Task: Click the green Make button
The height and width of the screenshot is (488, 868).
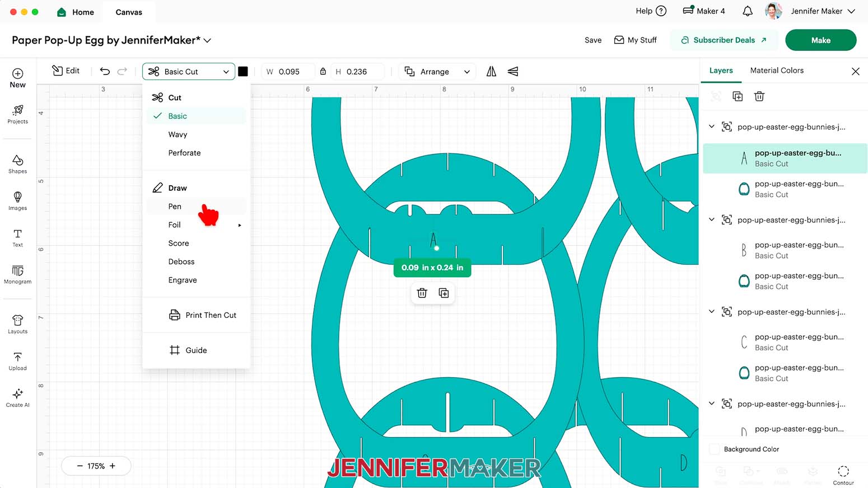Action: pyautogui.click(x=820, y=40)
